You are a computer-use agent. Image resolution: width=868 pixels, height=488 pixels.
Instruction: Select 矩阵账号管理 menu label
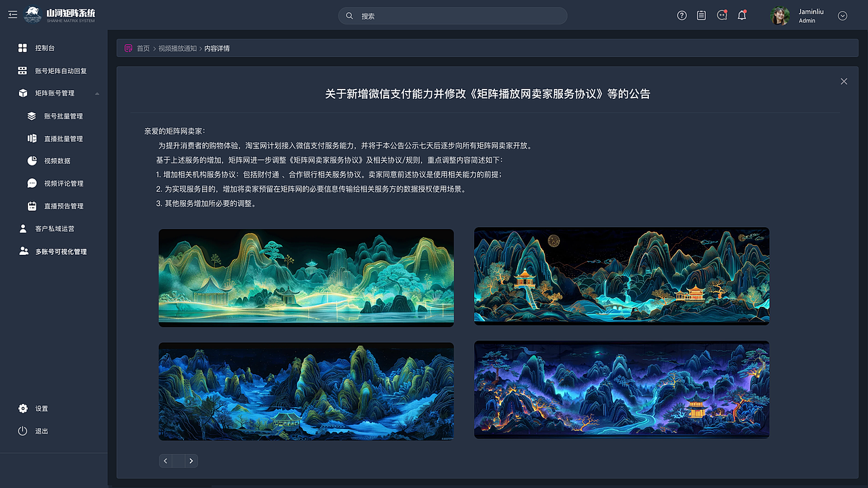pyautogui.click(x=55, y=93)
